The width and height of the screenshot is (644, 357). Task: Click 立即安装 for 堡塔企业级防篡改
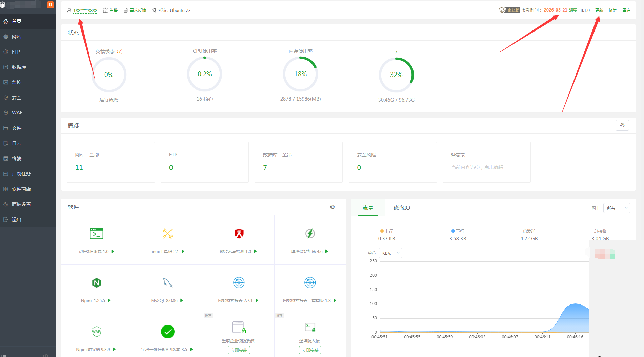pos(239,350)
